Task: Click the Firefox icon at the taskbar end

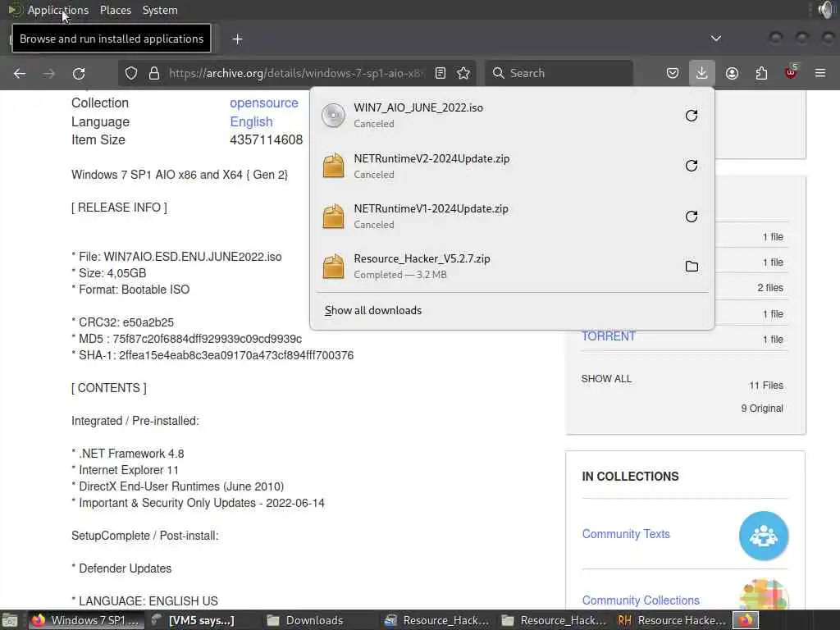Action: coord(746,620)
